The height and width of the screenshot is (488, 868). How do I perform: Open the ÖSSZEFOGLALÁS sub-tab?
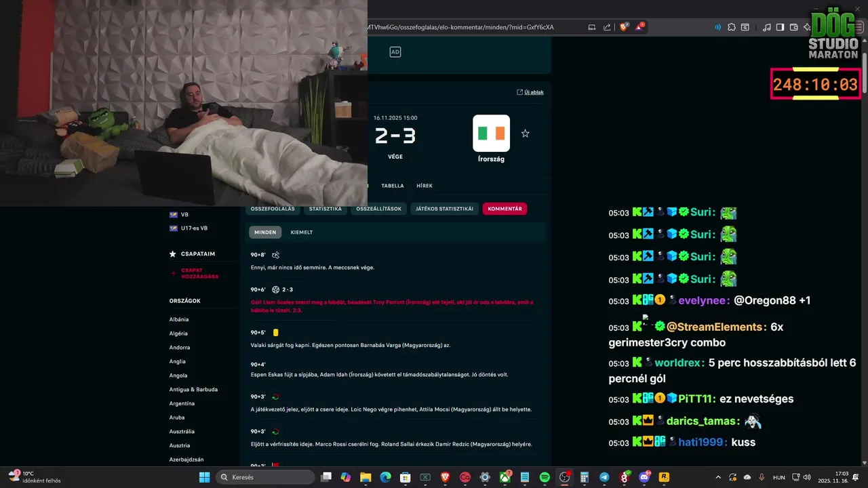point(273,209)
